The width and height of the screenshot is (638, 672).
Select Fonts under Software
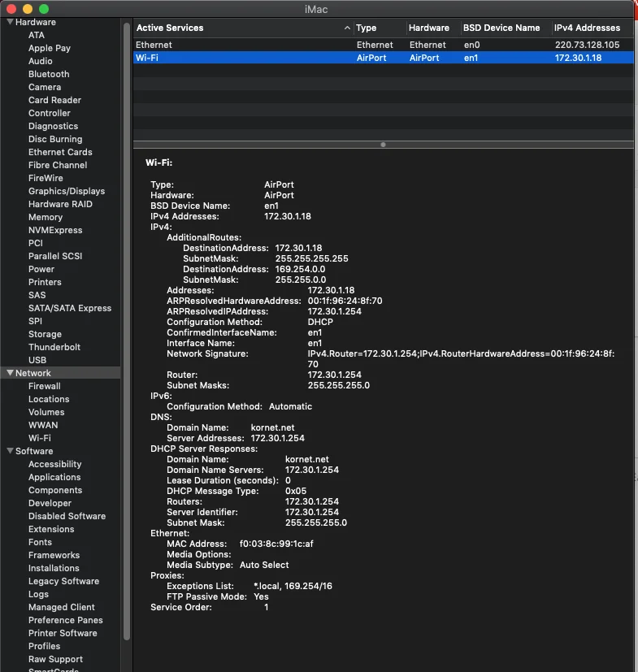tap(40, 542)
